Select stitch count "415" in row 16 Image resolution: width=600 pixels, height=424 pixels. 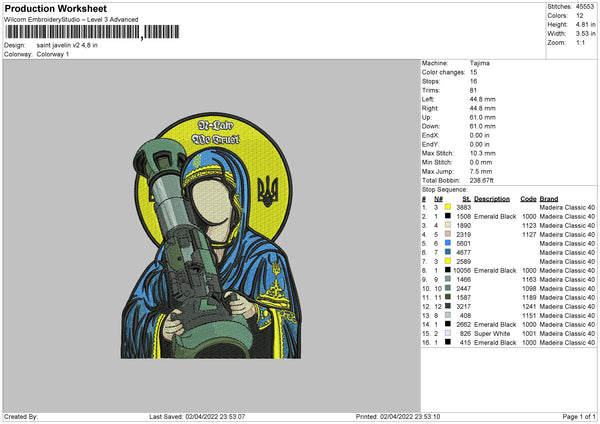[x=465, y=342]
